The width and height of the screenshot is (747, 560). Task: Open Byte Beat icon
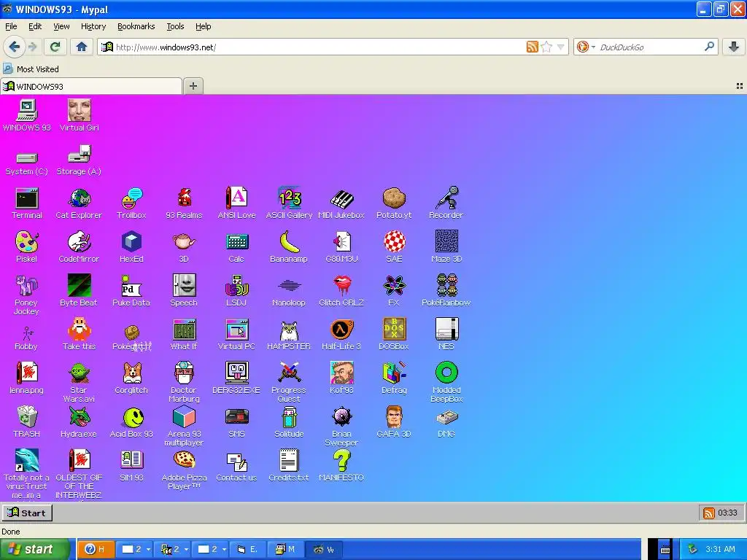click(x=79, y=290)
